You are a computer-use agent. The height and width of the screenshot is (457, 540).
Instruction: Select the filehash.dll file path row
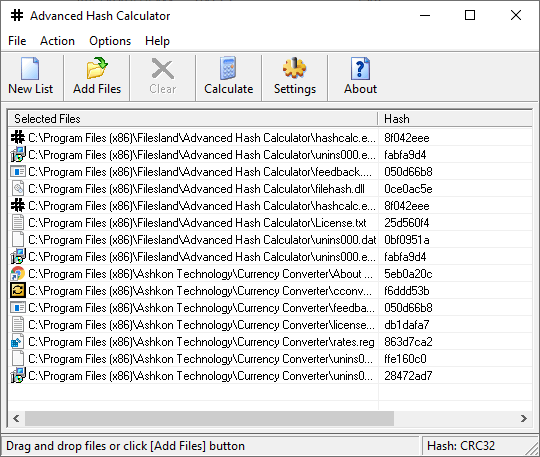click(x=196, y=188)
